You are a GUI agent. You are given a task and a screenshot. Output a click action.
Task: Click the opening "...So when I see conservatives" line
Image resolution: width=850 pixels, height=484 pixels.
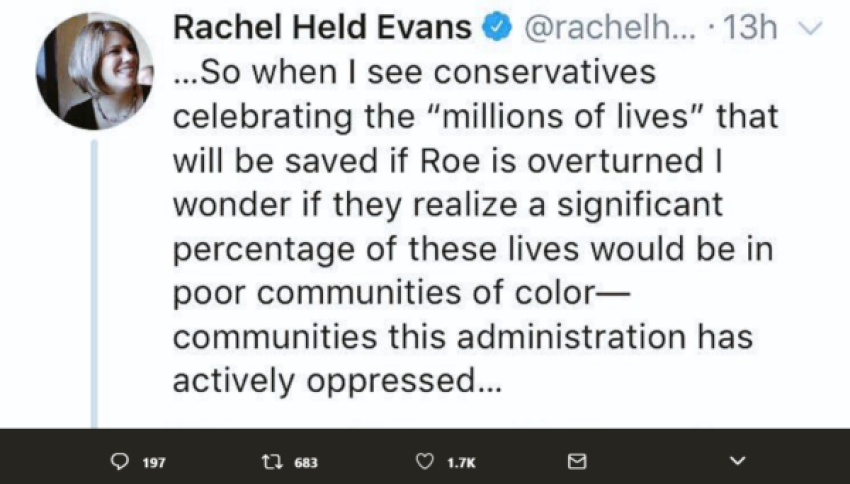[x=413, y=73]
